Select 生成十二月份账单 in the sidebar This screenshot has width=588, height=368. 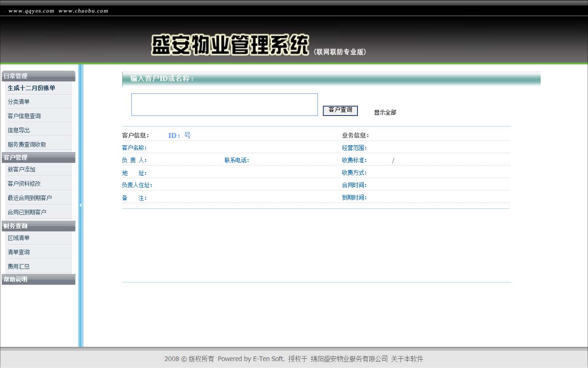[31, 88]
